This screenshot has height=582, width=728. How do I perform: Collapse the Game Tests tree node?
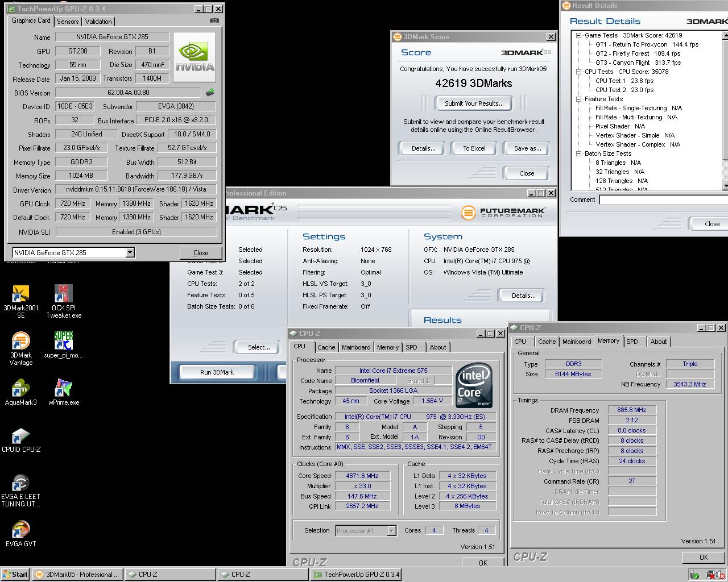tap(578, 35)
